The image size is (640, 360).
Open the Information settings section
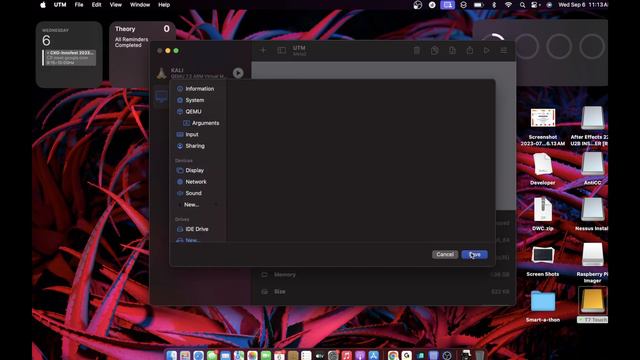[196, 89]
